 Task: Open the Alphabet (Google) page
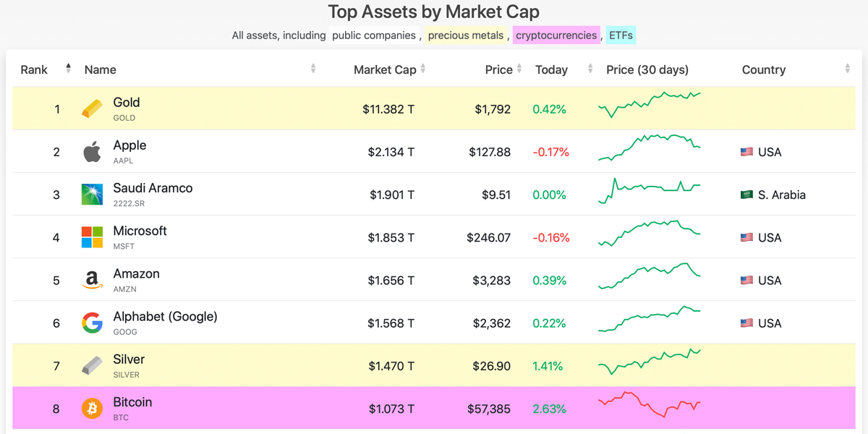[x=165, y=317]
